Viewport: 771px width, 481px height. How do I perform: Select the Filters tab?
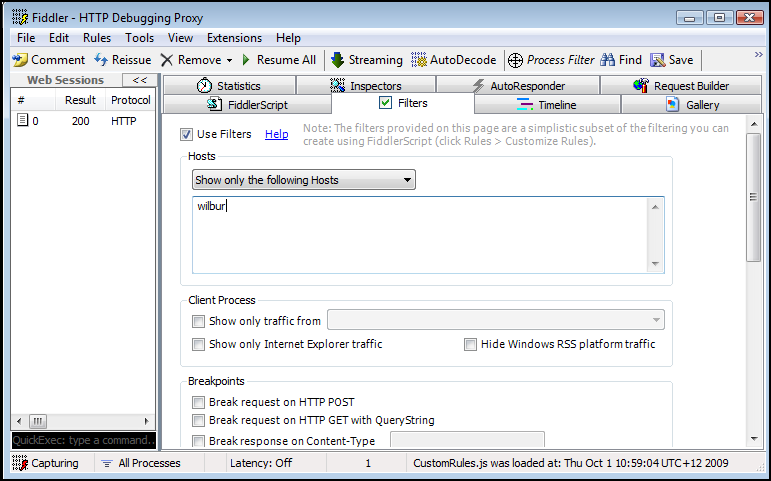[x=403, y=103]
